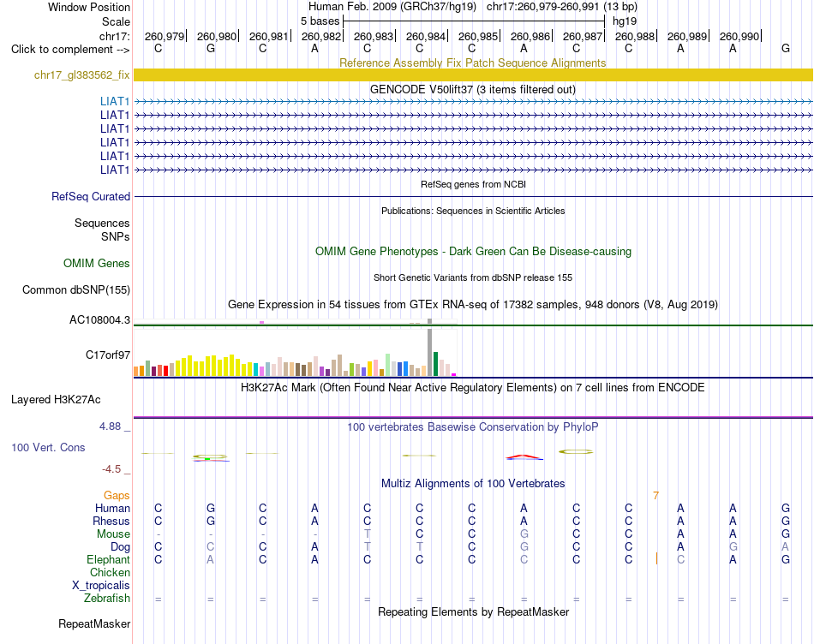Click the 260,985 ruler position
This screenshot has width=814, height=644.
[478, 36]
